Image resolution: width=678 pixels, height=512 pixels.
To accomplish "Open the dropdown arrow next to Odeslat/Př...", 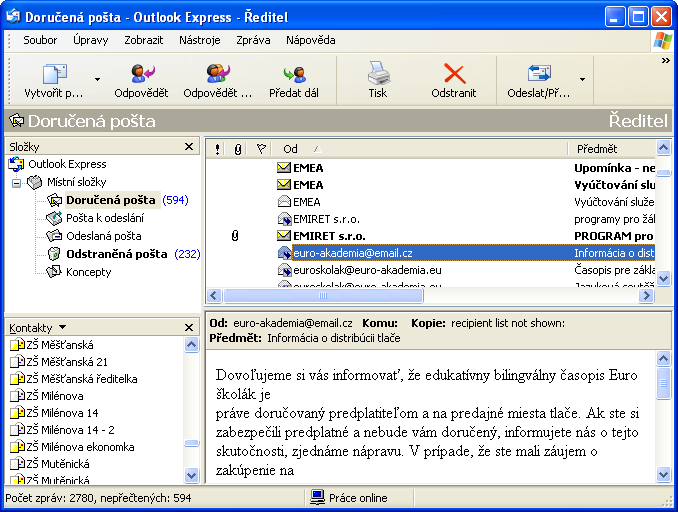I will click(582, 80).
